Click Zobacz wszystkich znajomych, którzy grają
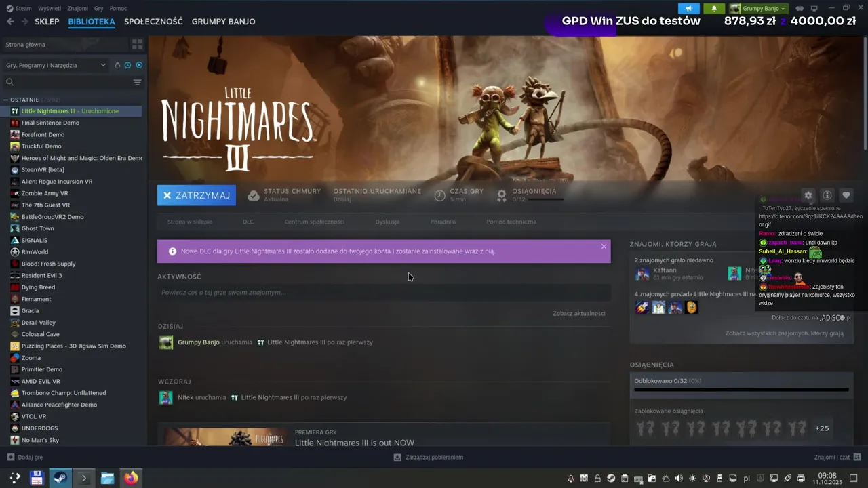 [x=784, y=333]
